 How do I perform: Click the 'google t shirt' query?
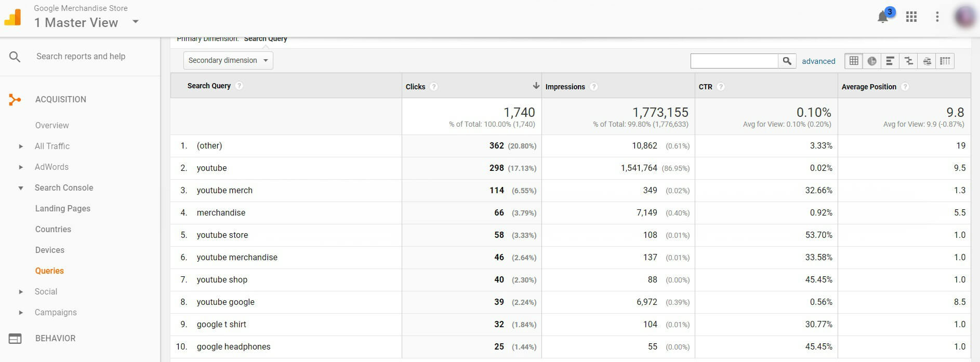221,324
